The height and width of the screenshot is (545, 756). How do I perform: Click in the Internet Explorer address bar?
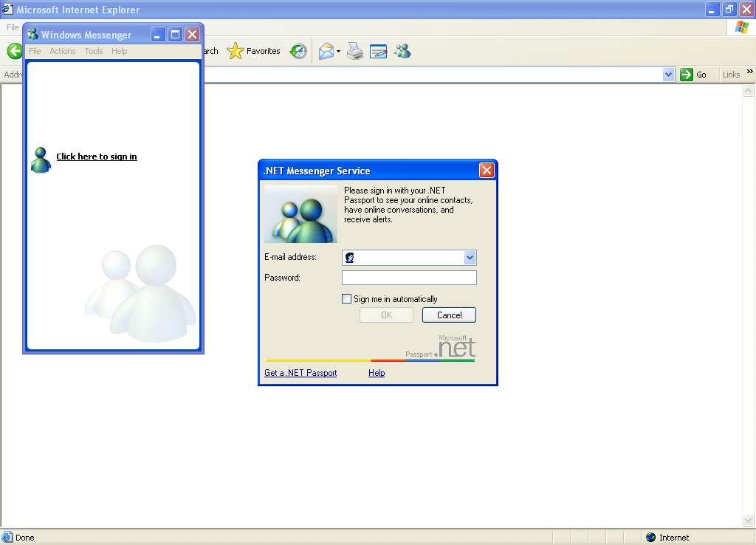(433, 75)
